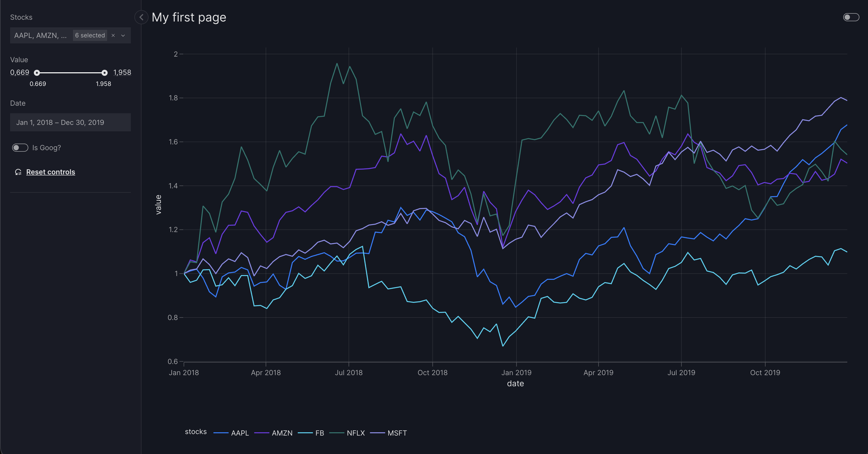Click the '1.8' y-axis tick label
The height and width of the screenshot is (454, 868).
(173, 98)
